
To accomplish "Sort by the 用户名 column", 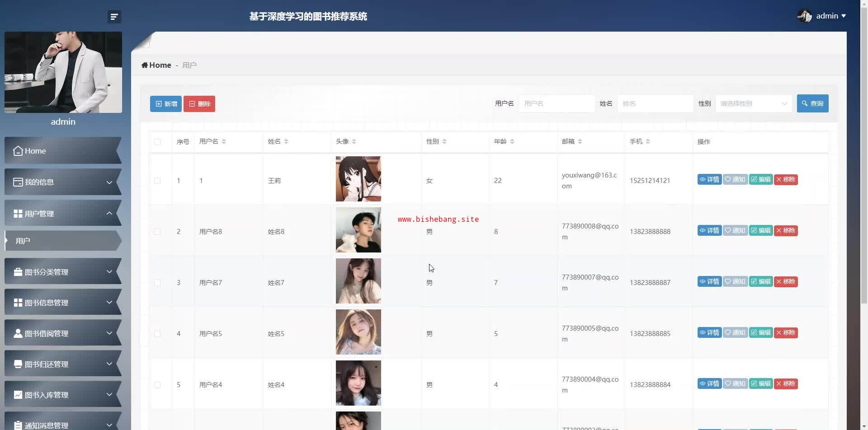I will tap(224, 142).
